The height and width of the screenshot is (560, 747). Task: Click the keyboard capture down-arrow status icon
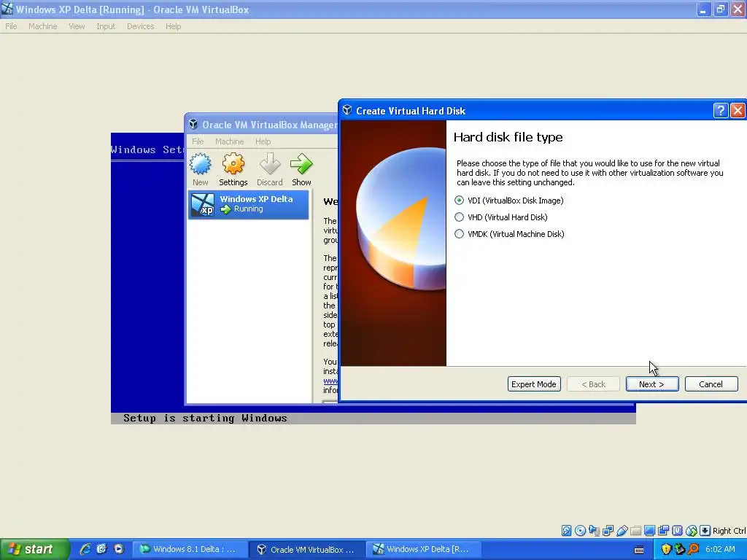point(705,531)
